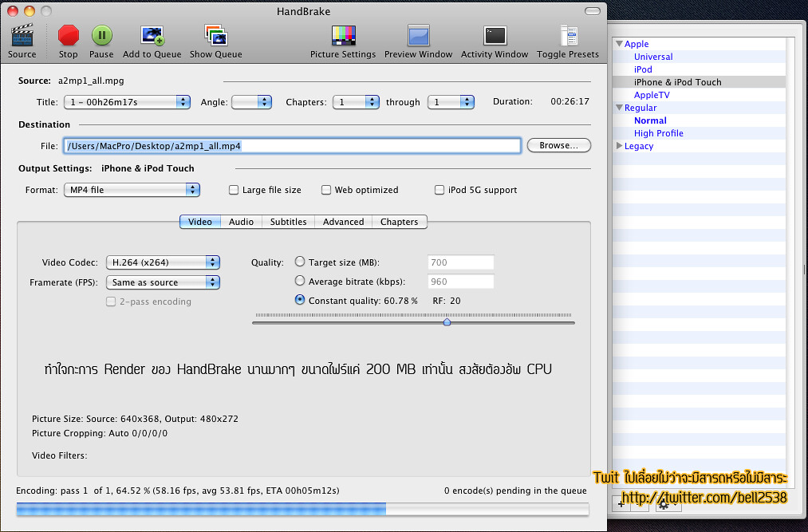Click the encoding status text
Viewport: 808px width, 532px height.
177,491
